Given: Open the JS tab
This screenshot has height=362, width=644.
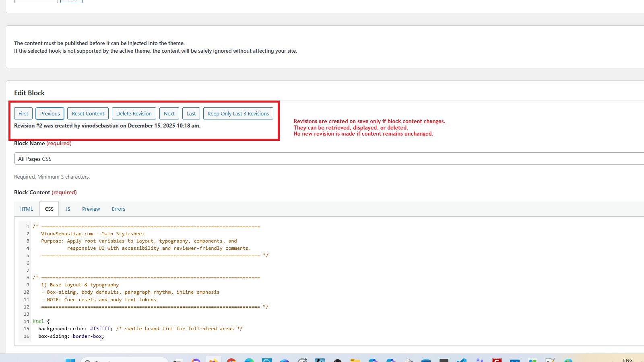Looking at the screenshot, I should pyautogui.click(x=68, y=209).
